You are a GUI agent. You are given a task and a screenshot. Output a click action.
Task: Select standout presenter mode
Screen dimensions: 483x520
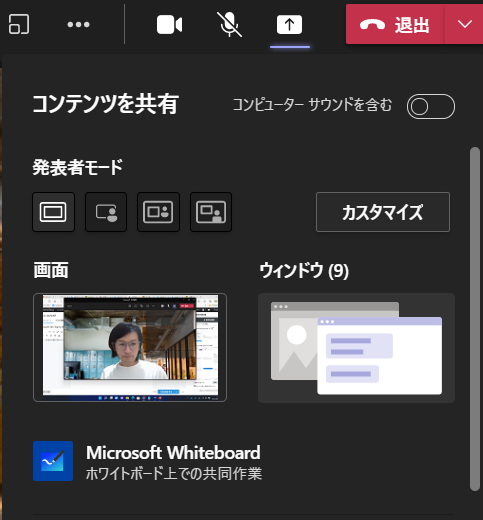(x=106, y=212)
